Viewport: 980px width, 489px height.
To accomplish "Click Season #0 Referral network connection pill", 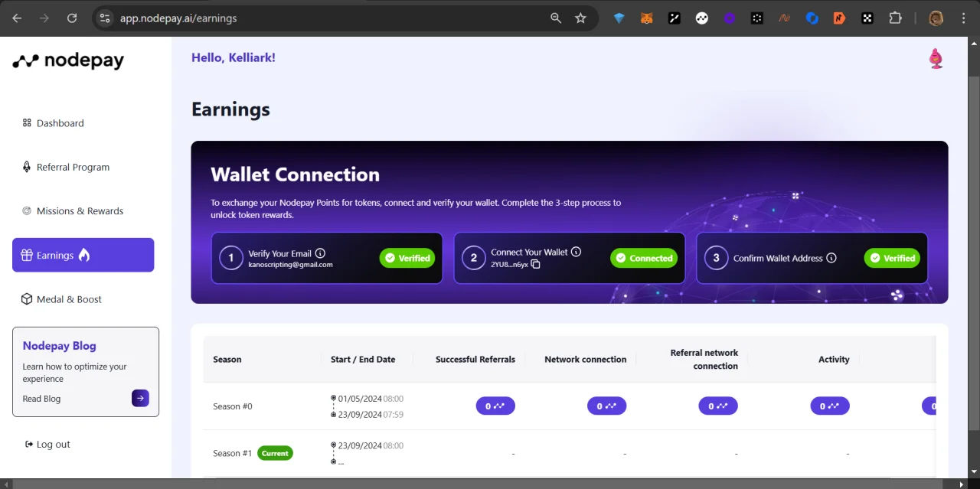I will point(718,406).
